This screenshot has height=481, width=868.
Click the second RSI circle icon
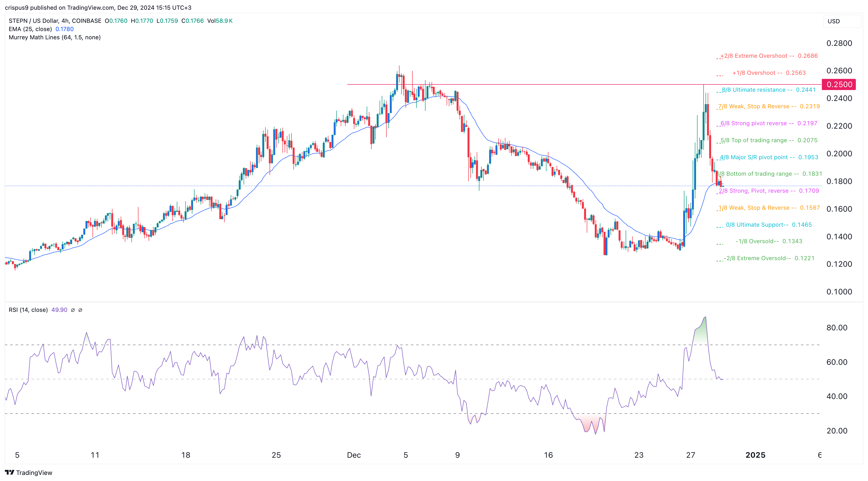point(80,310)
